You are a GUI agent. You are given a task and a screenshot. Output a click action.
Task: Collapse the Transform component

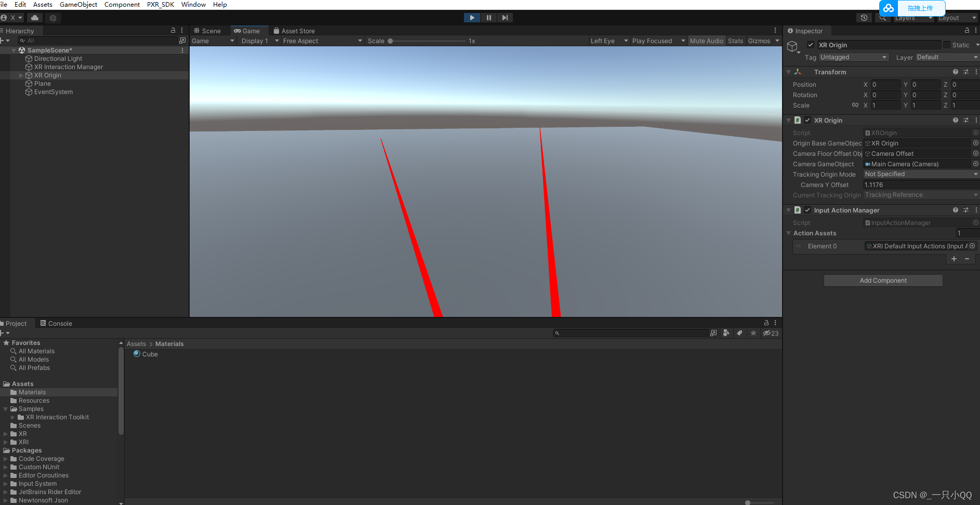coord(788,72)
